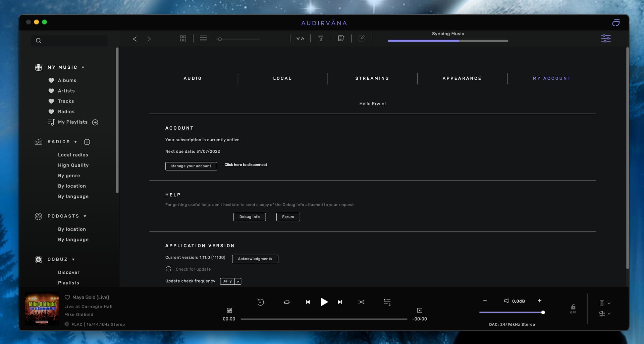Start playback with the play button
Screen dimensions: 644x344
tap(324, 302)
